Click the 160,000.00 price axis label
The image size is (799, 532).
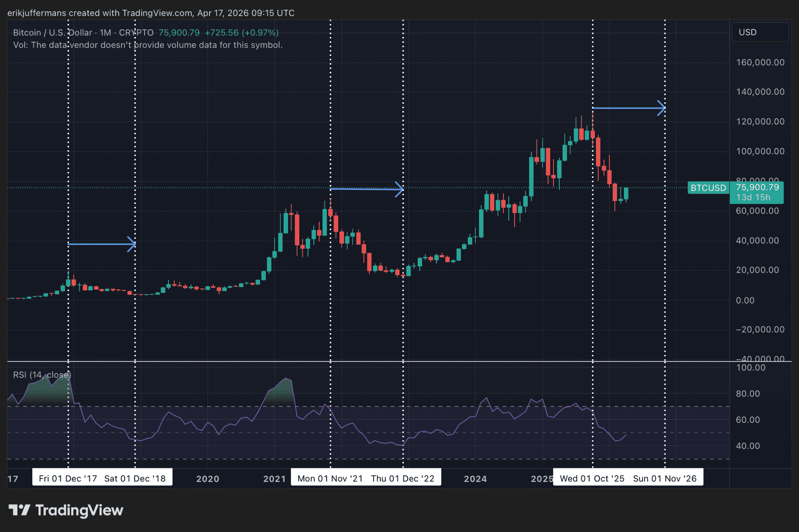pyautogui.click(x=760, y=62)
